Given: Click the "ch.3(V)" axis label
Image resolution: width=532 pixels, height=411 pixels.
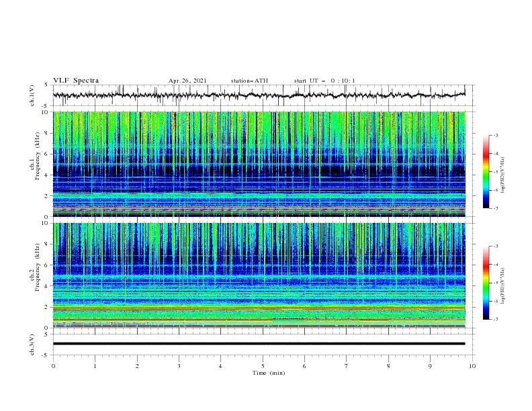Looking at the screenshot, I should [x=32, y=345].
